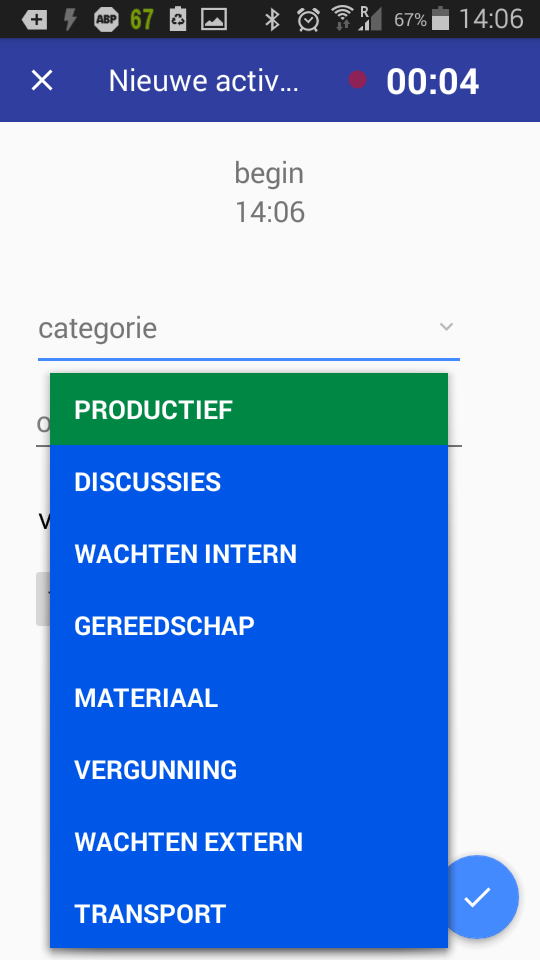The width and height of the screenshot is (540, 960).
Task: Collapse the categorie dropdown arrow
Action: [446, 327]
